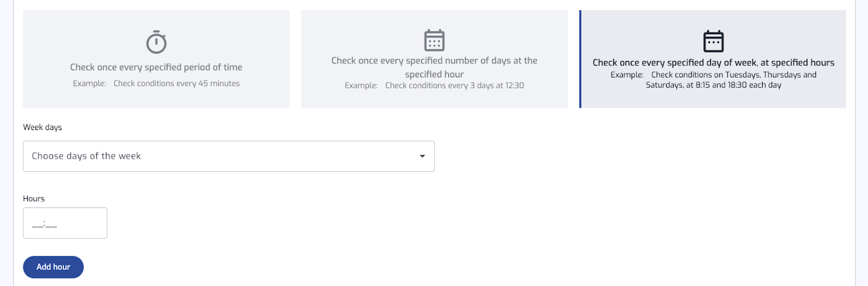Choose 'Check once every specified number of days' option

pos(435,59)
